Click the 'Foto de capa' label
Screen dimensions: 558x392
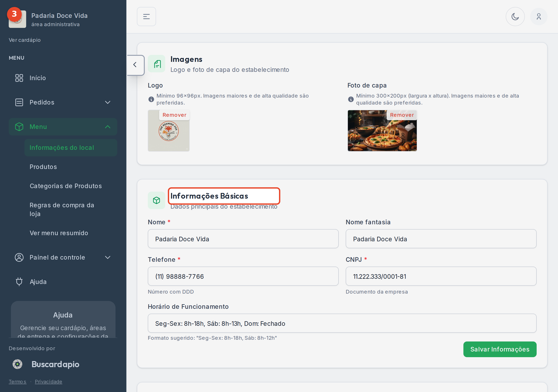point(367,86)
